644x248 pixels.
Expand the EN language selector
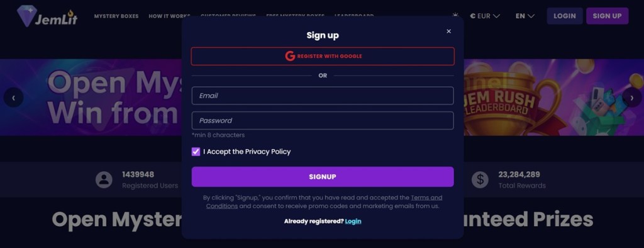pos(525,16)
